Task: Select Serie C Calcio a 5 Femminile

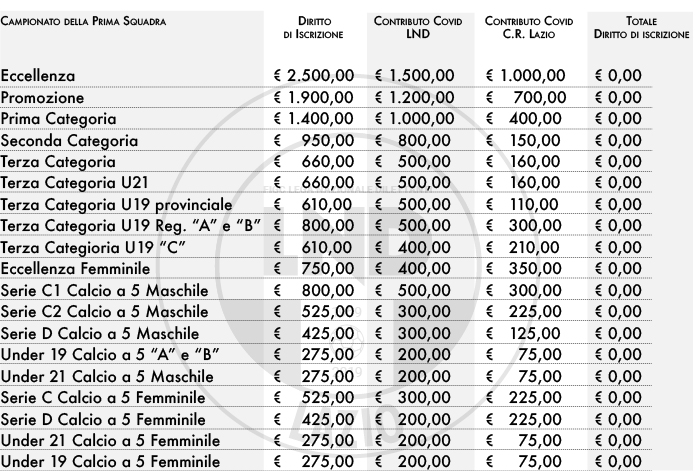Action: [x=103, y=397]
